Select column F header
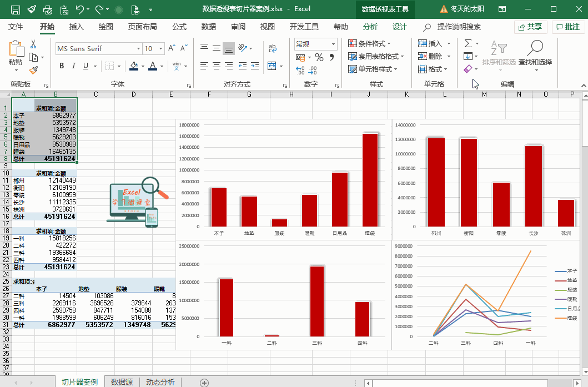 click(x=209, y=94)
